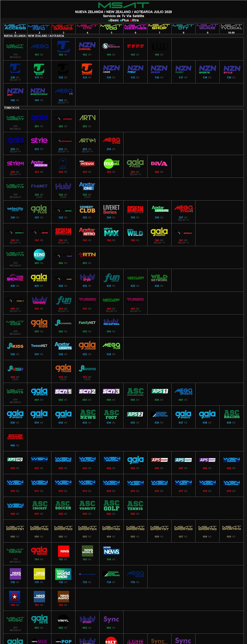The image size is (247, 644).
Task: Open the MSAT WEATHER tab
Action: click(x=135, y=27)
